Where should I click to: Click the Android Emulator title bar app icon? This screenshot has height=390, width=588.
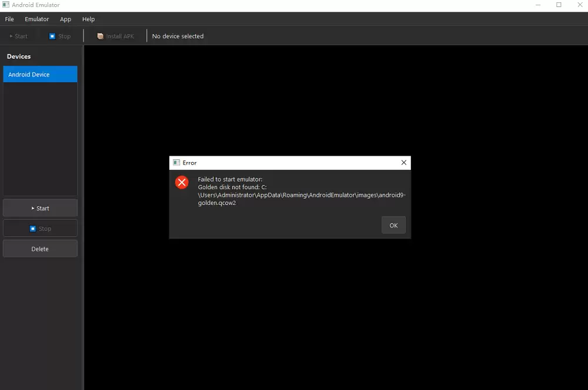(x=5, y=5)
